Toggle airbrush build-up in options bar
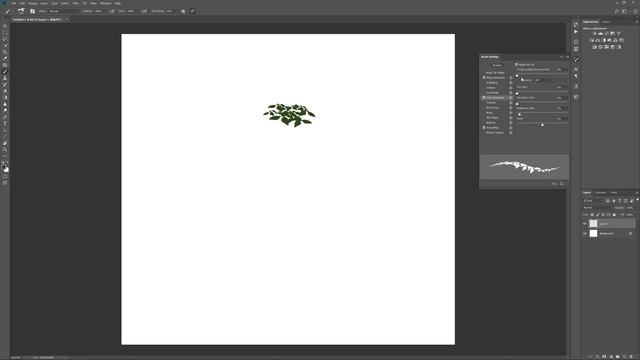The width and height of the screenshot is (640, 360). pyautogui.click(x=144, y=11)
